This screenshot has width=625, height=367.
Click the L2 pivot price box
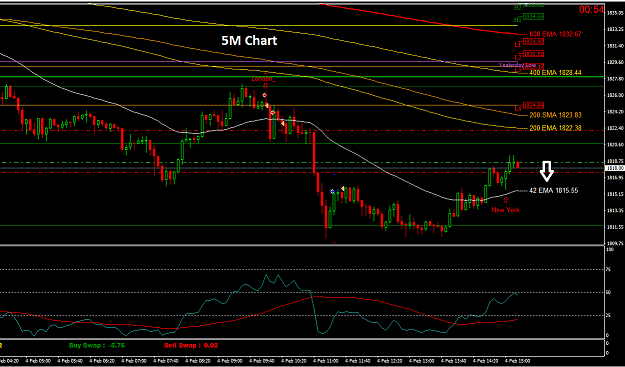click(x=534, y=54)
